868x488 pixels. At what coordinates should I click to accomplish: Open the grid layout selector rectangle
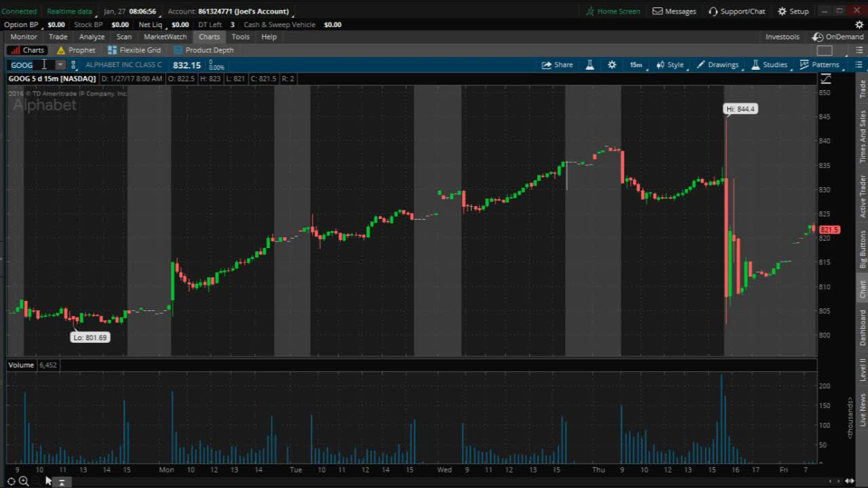[x=825, y=51]
